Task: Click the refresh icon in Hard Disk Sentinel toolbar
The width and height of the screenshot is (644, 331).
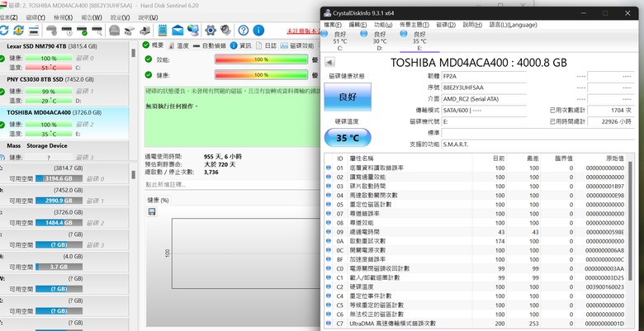Action: 3,30
